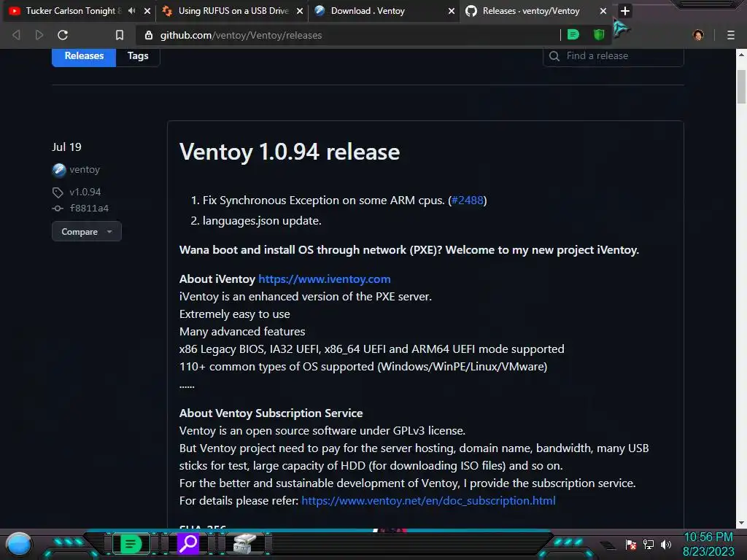The width and height of the screenshot is (747, 560).
Task: Click the Action Center flag tray icon
Action: [x=631, y=544]
